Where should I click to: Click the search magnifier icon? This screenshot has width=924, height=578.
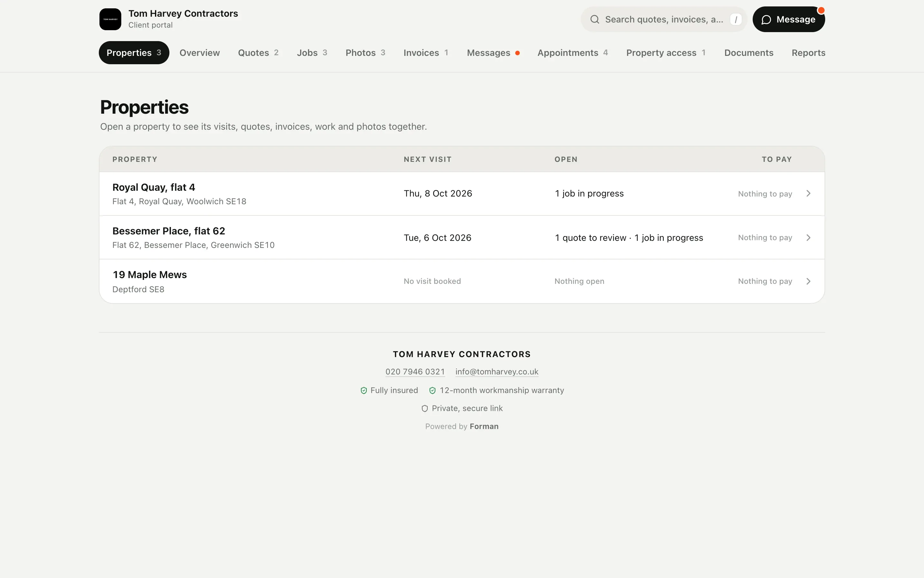tap(595, 20)
